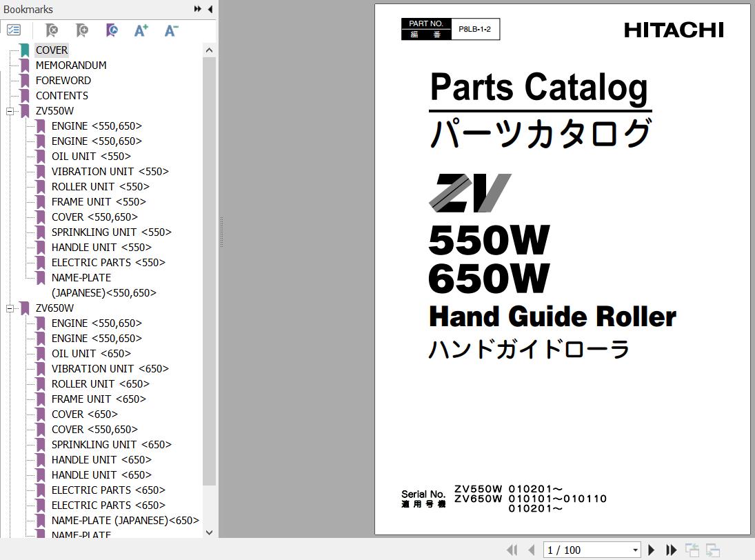The height and width of the screenshot is (560, 755).
Task: Click the part number P8LB-1-2 on the page
Action: (475, 29)
